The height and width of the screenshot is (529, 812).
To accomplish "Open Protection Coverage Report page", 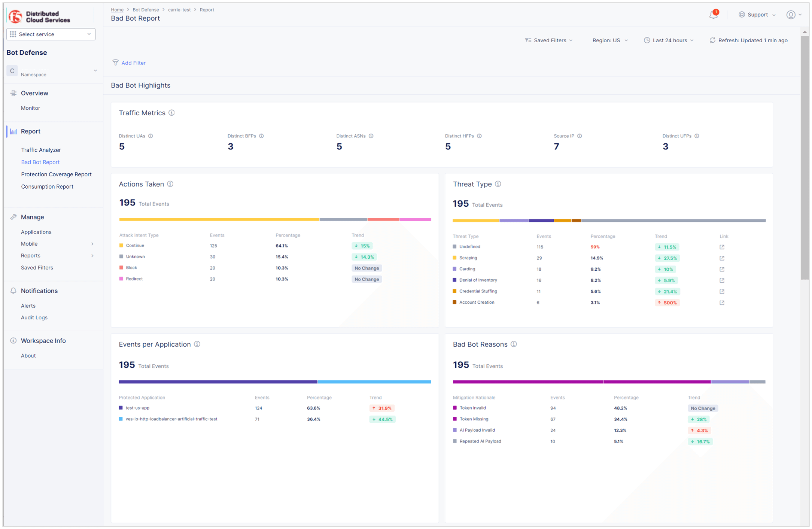I will (56, 174).
